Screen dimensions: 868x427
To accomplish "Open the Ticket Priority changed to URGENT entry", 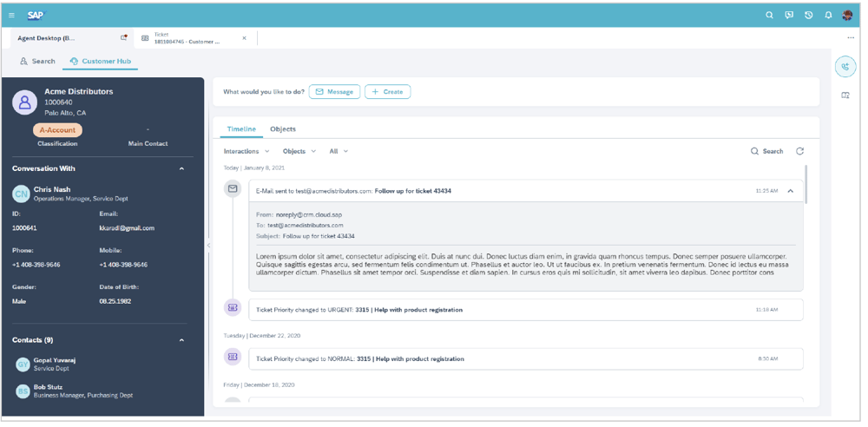I will pyautogui.click(x=526, y=310).
